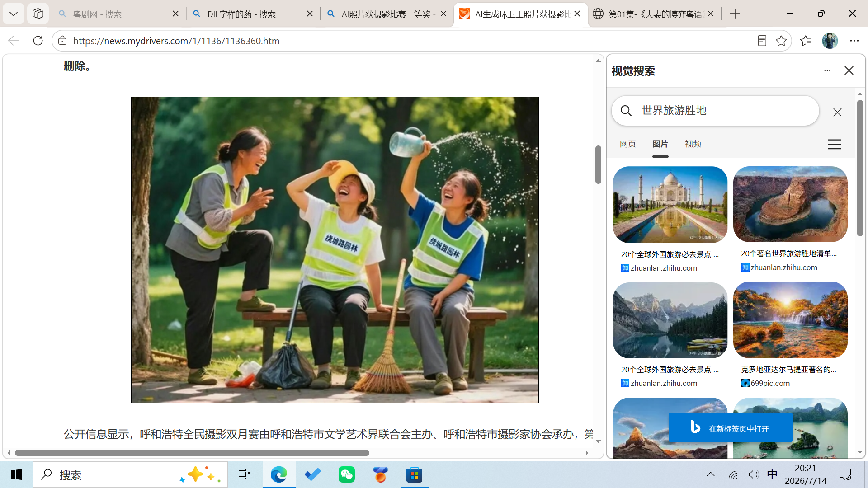Viewport: 868px width, 488px height.
Task: View site information lock icon
Action: 62,41
